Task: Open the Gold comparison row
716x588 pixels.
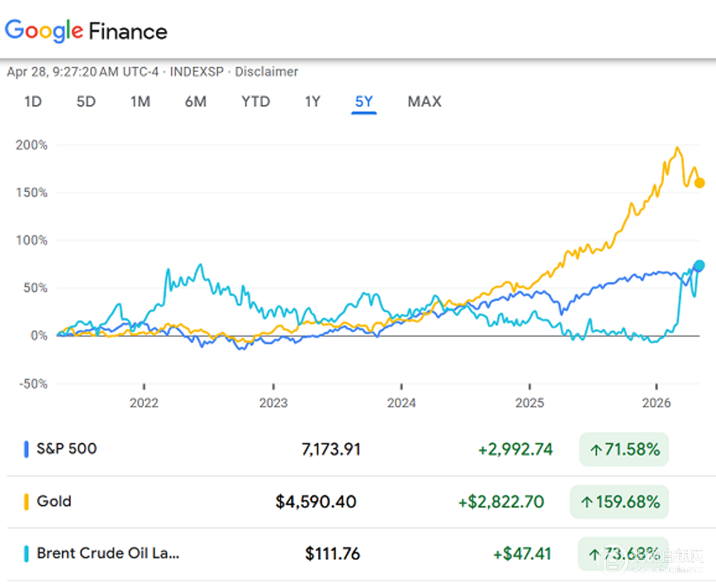Action: point(54,501)
